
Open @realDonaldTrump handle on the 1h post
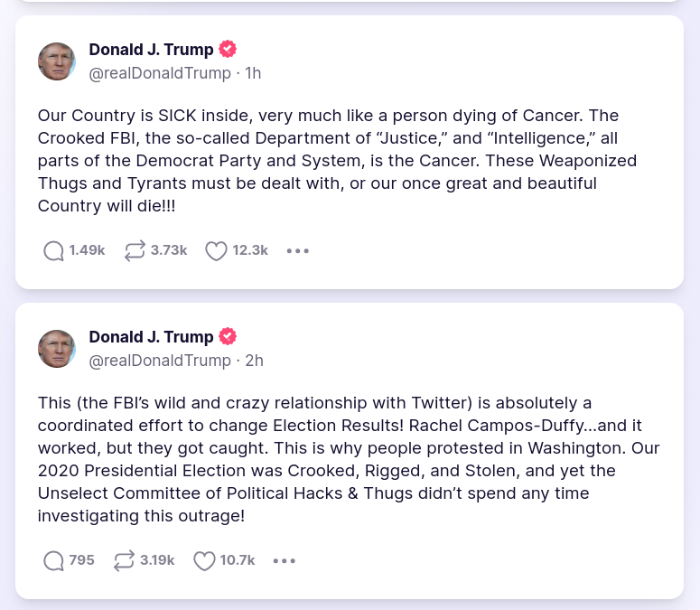160,73
